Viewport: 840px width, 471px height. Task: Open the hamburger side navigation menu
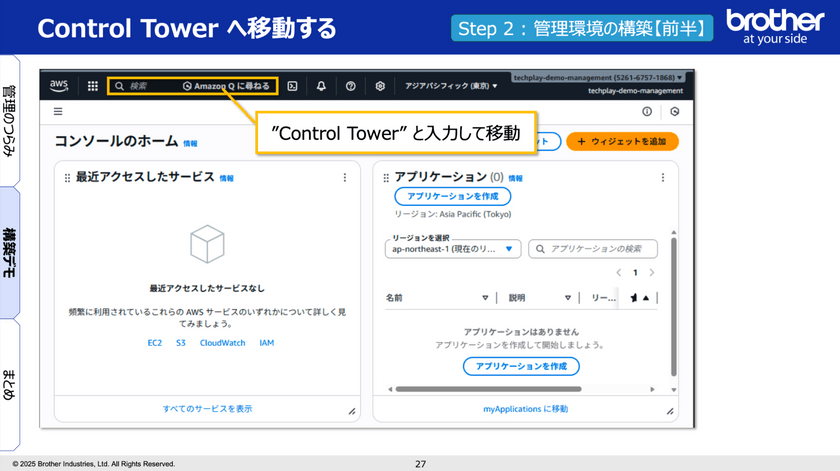pyautogui.click(x=58, y=112)
